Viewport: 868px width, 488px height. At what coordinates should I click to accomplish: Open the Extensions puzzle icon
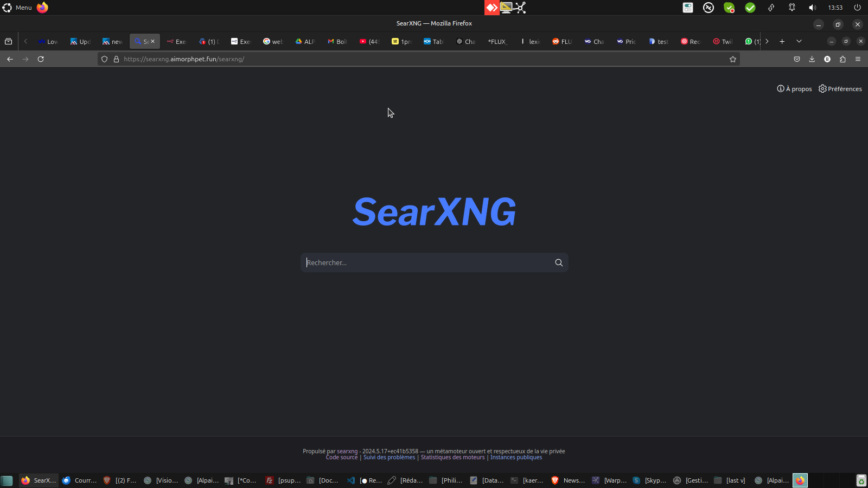click(843, 59)
